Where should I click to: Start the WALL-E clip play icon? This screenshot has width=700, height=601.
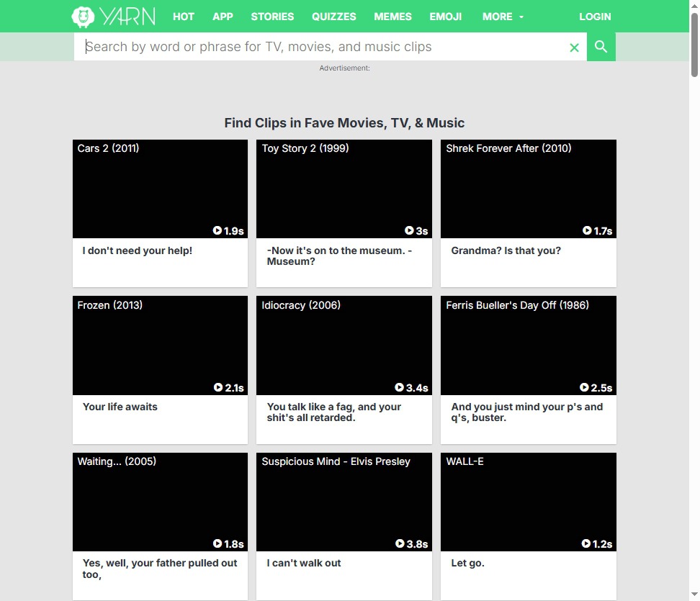586,544
